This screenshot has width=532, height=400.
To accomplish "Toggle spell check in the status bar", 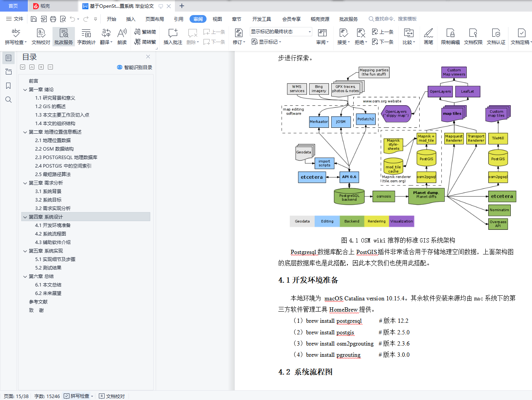I will (x=79, y=396).
